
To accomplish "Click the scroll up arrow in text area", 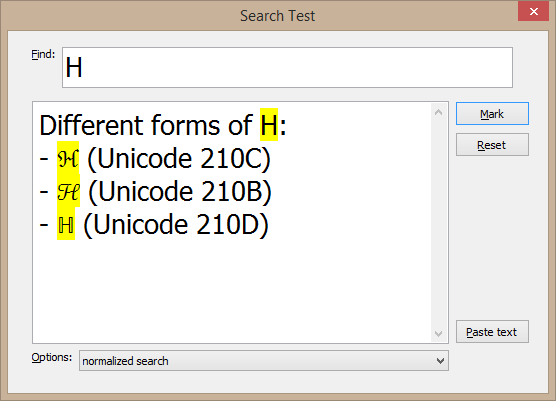I will [438, 112].
